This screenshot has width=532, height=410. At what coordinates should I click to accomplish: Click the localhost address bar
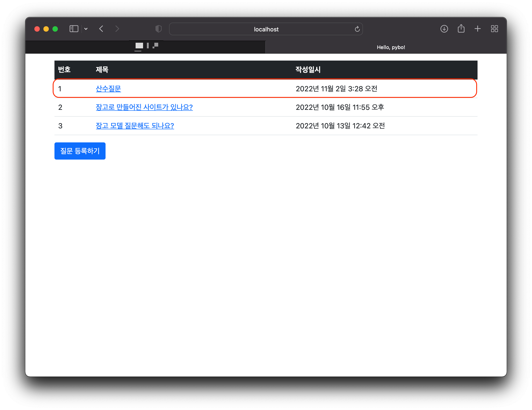coord(266,29)
